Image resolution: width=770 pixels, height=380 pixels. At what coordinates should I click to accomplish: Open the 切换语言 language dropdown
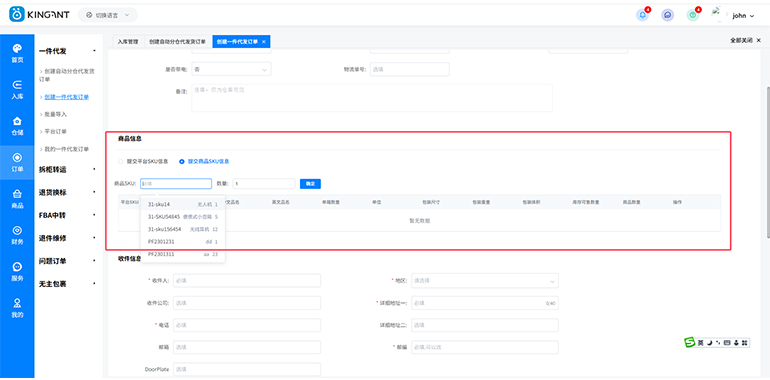tap(108, 15)
